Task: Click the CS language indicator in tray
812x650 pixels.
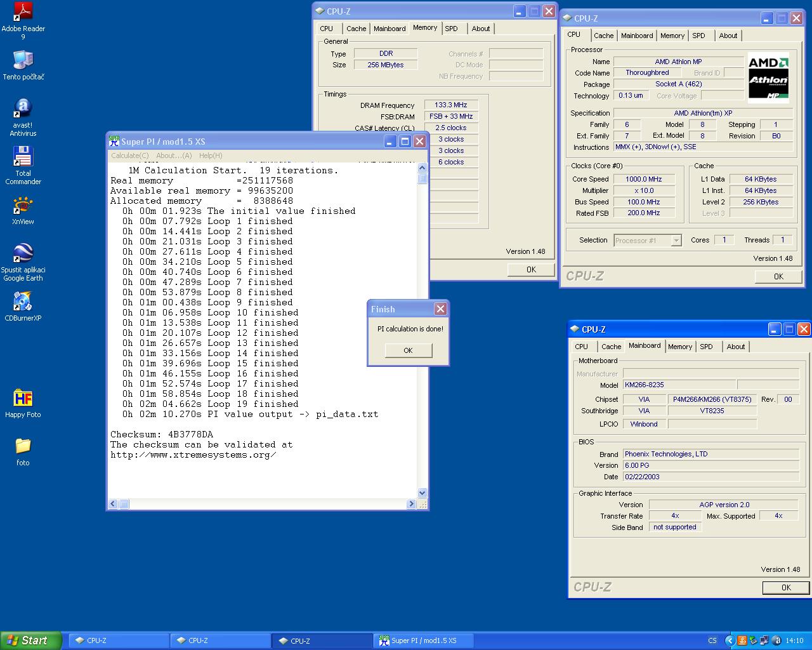Action: [712, 640]
